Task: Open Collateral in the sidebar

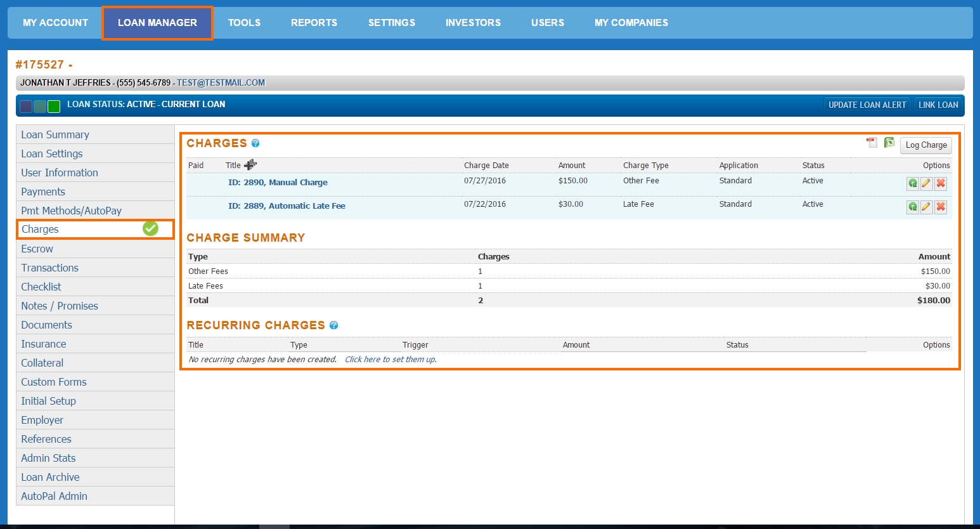Action: (x=95, y=363)
